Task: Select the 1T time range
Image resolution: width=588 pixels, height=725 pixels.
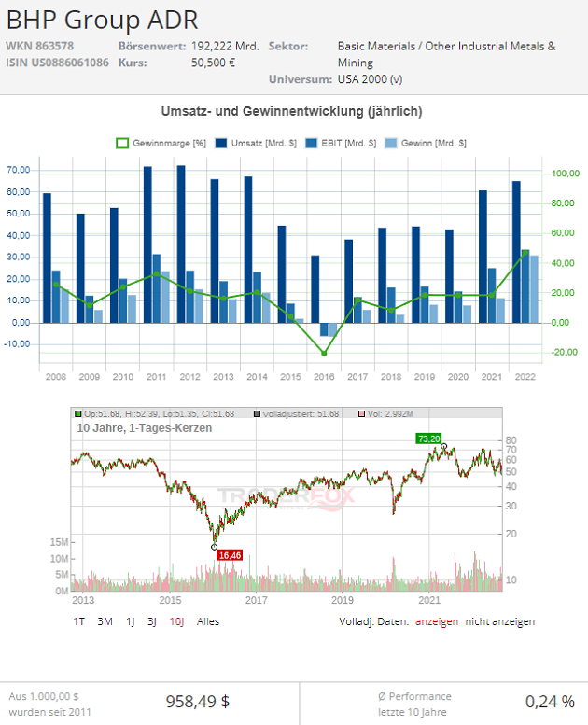Action: point(78,621)
